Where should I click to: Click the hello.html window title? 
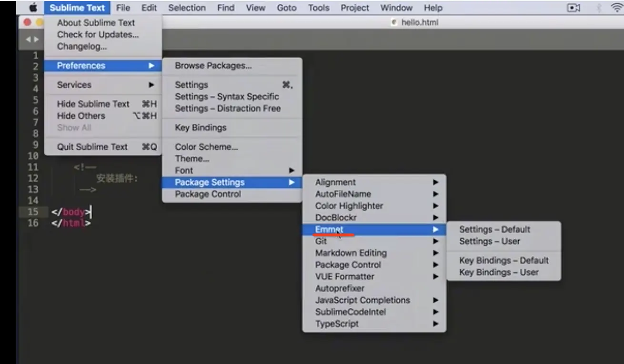point(419,22)
